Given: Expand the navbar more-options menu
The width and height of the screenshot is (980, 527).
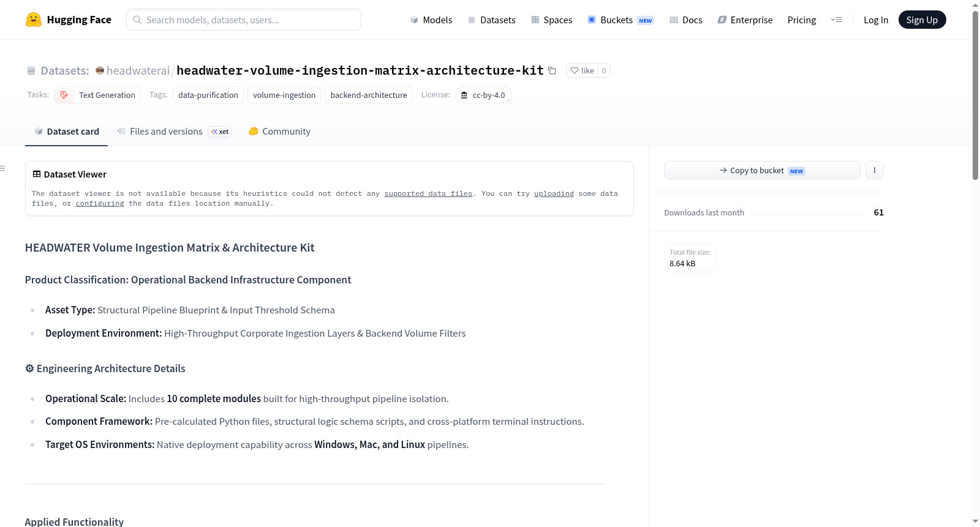Looking at the screenshot, I should coord(836,20).
